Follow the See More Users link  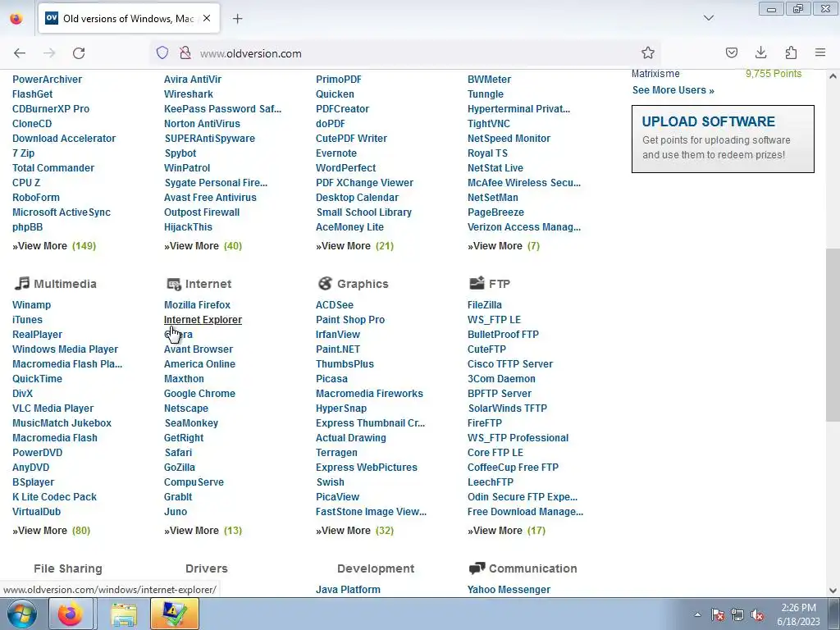click(x=673, y=90)
